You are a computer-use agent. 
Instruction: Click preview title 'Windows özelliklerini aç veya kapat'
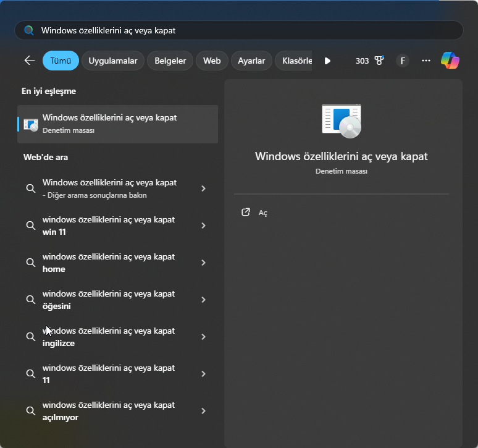342,156
